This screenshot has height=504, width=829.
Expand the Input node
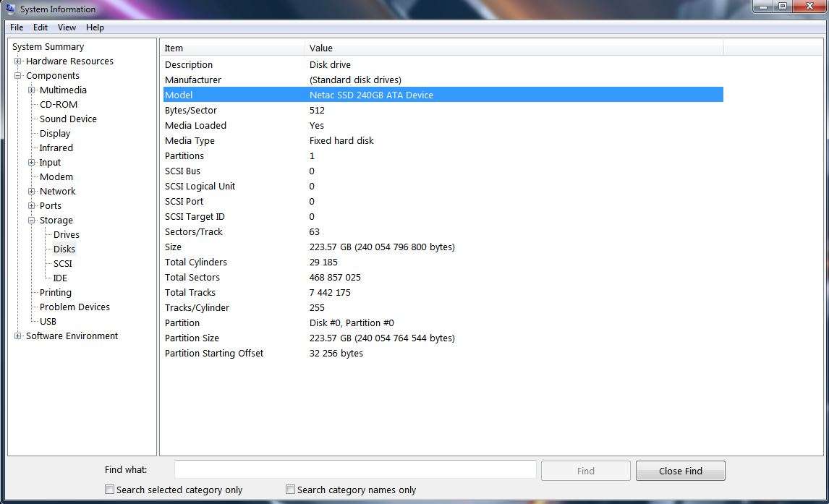coord(30,162)
